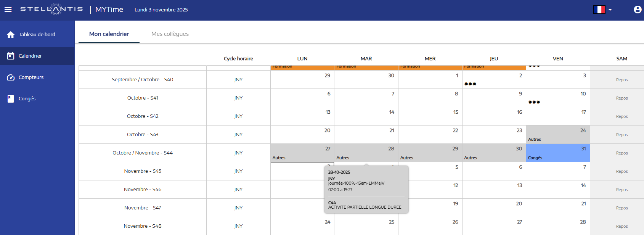The height and width of the screenshot is (235, 644).
Task: Select the Thursday 6 November cell
Action: pyautogui.click(x=494, y=171)
